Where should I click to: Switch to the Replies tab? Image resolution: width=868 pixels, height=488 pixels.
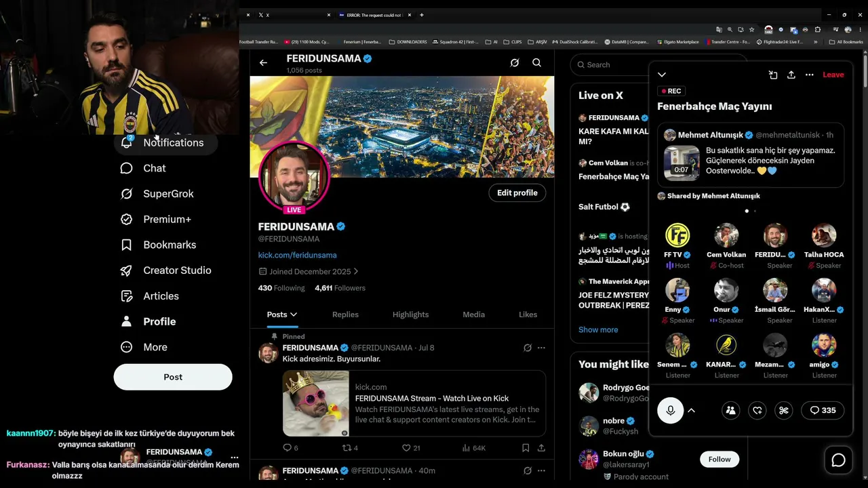coord(345,314)
